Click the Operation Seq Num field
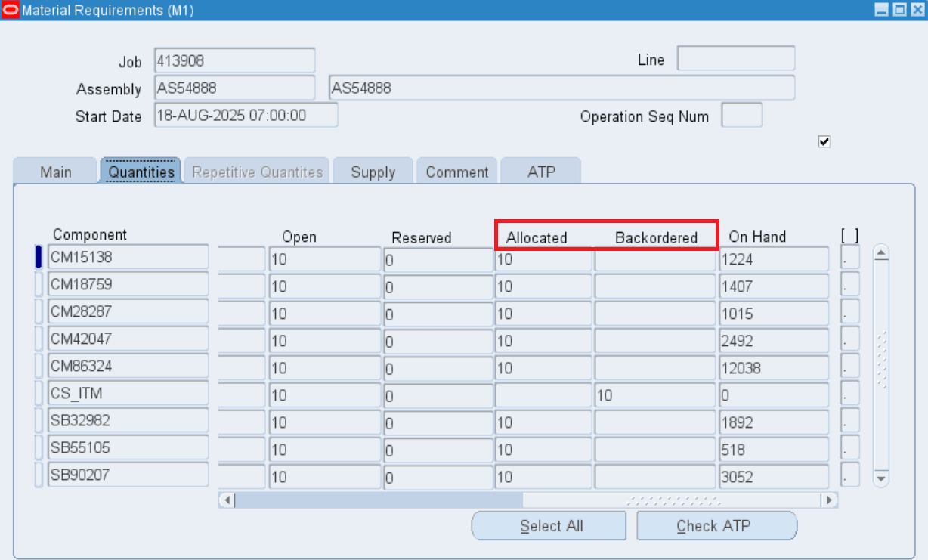The image size is (928, 560). click(741, 115)
